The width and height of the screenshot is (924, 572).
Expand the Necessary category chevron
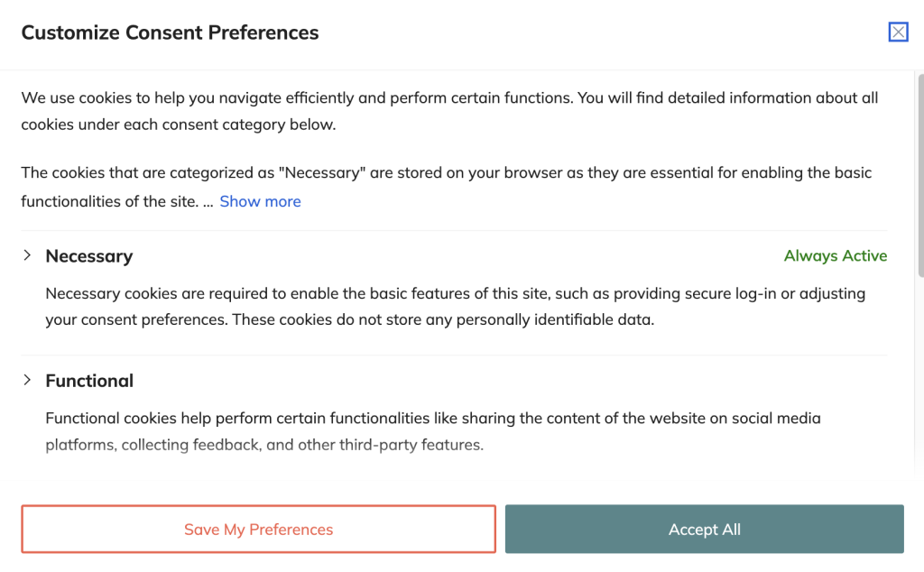pos(28,256)
